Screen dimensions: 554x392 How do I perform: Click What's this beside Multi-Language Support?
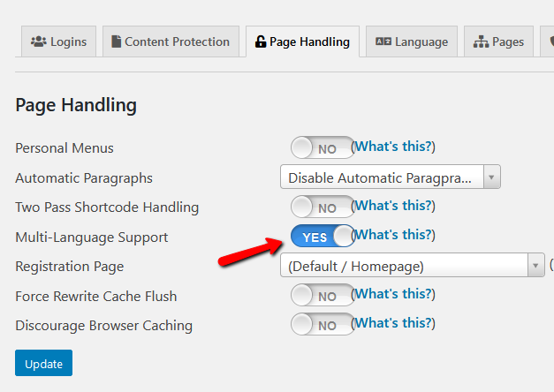click(x=393, y=235)
